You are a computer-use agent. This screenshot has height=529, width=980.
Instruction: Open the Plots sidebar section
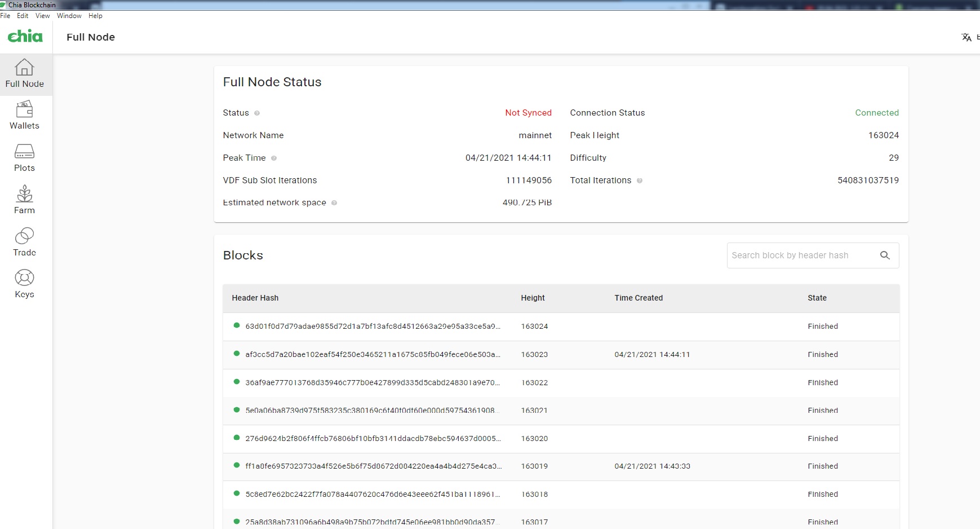[x=25, y=158]
